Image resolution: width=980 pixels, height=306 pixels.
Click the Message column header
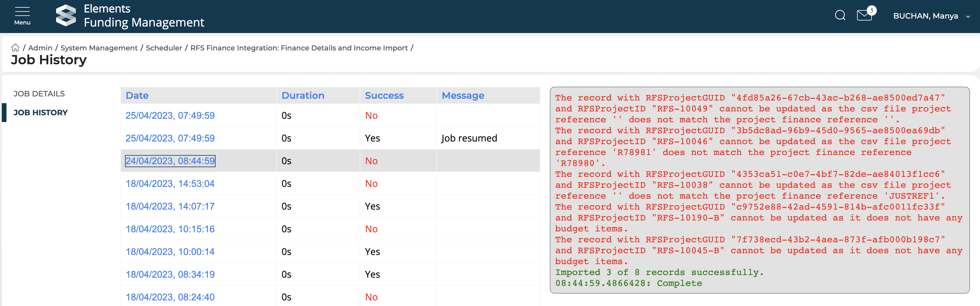click(x=463, y=96)
